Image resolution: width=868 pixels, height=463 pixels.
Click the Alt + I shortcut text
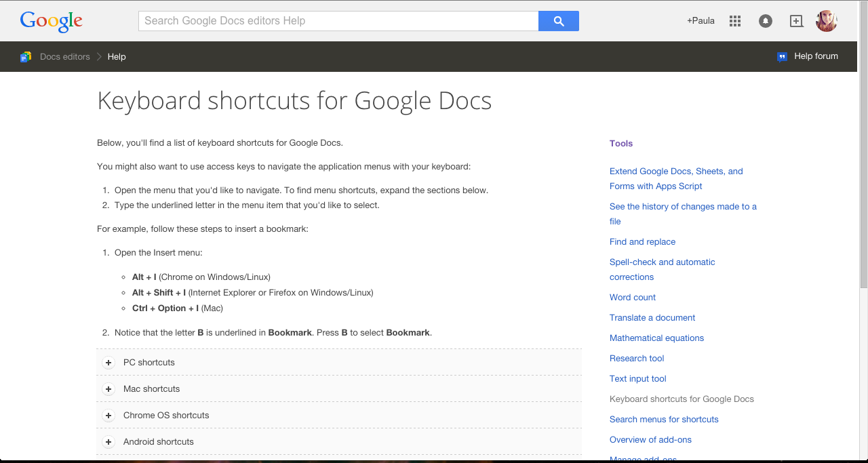144,277
